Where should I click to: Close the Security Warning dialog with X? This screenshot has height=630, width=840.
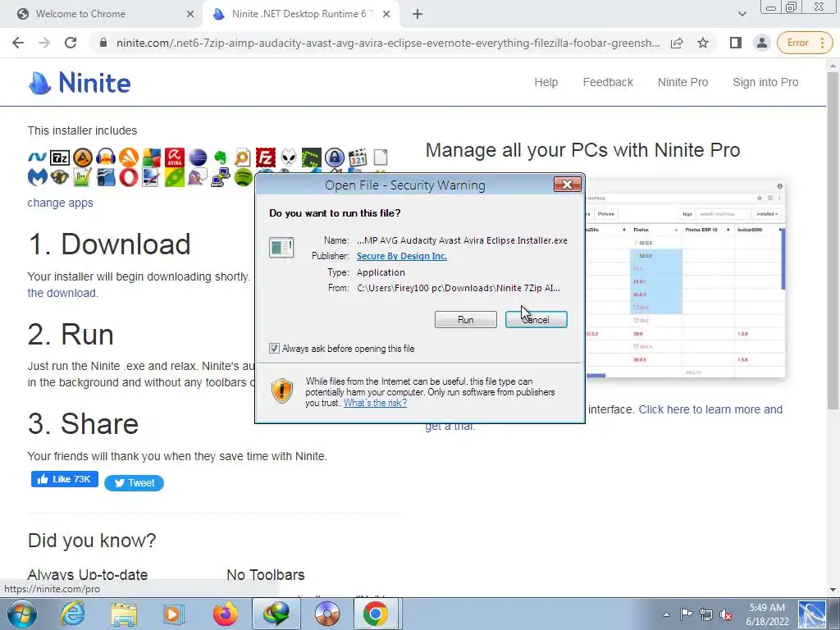point(567,185)
